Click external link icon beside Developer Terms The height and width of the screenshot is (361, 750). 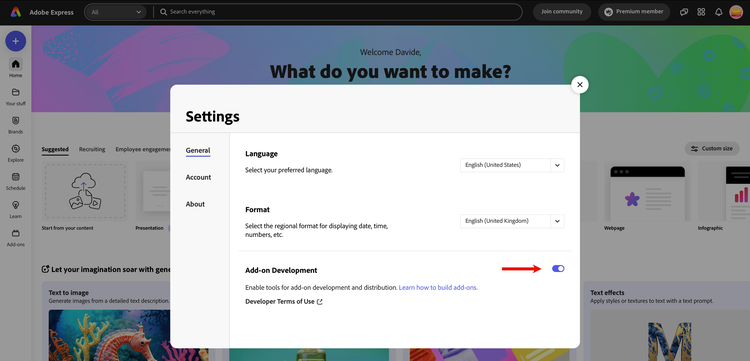(320, 302)
